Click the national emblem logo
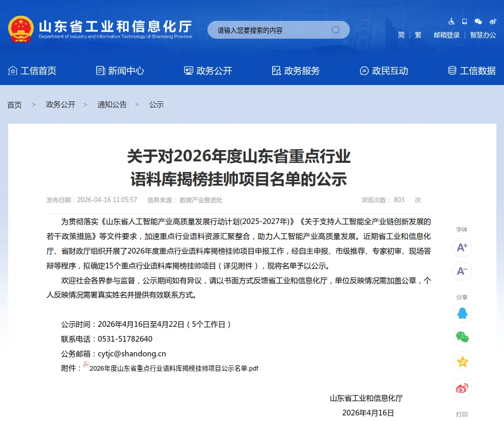Viewport: 504px width, 421px height. [x=21, y=29]
